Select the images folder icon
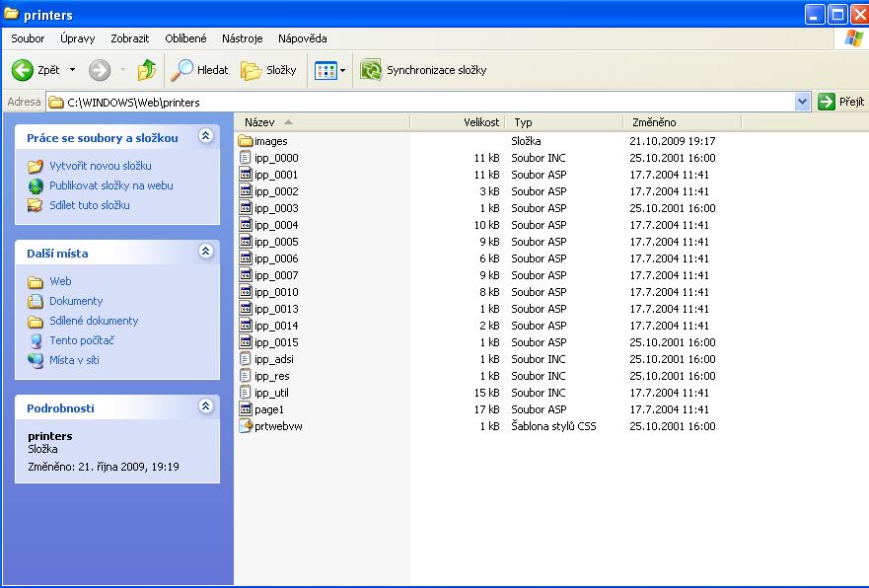Image resolution: width=869 pixels, height=588 pixels. coord(247,141)
